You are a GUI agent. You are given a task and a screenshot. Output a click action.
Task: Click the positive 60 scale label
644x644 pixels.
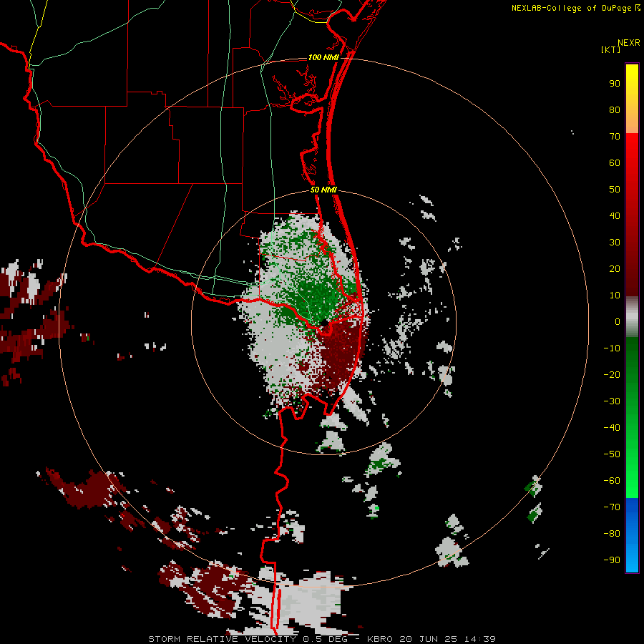point(615,163)
